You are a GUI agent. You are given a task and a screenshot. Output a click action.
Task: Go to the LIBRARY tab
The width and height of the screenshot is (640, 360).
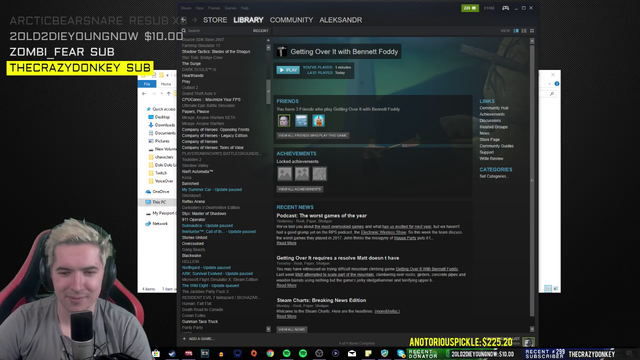click(x=248, y=20)
